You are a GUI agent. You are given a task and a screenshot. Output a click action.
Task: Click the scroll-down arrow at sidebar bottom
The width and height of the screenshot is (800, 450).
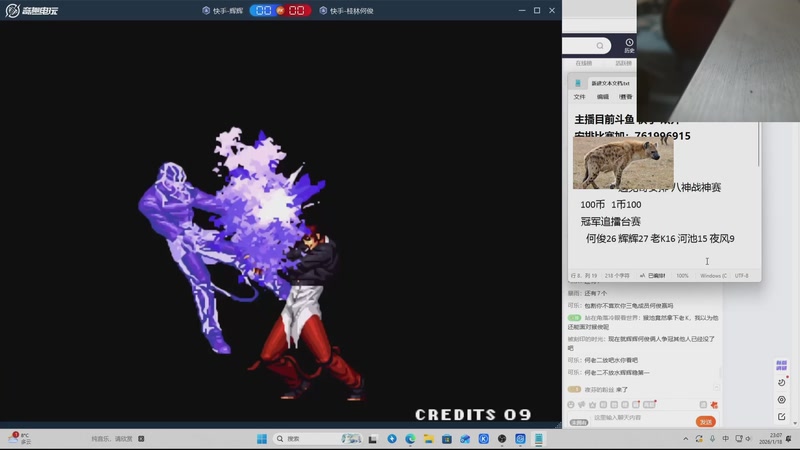coord(794,423)
